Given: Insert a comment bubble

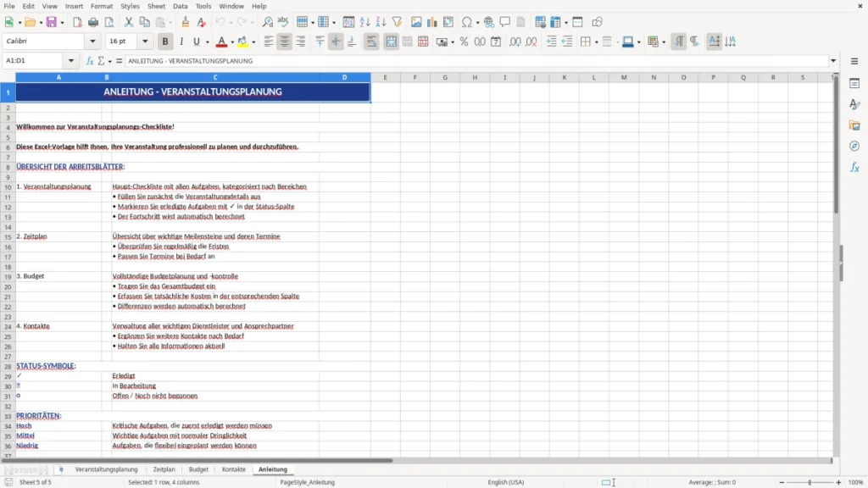Looking at the screenshot, I should coord(505,22).
